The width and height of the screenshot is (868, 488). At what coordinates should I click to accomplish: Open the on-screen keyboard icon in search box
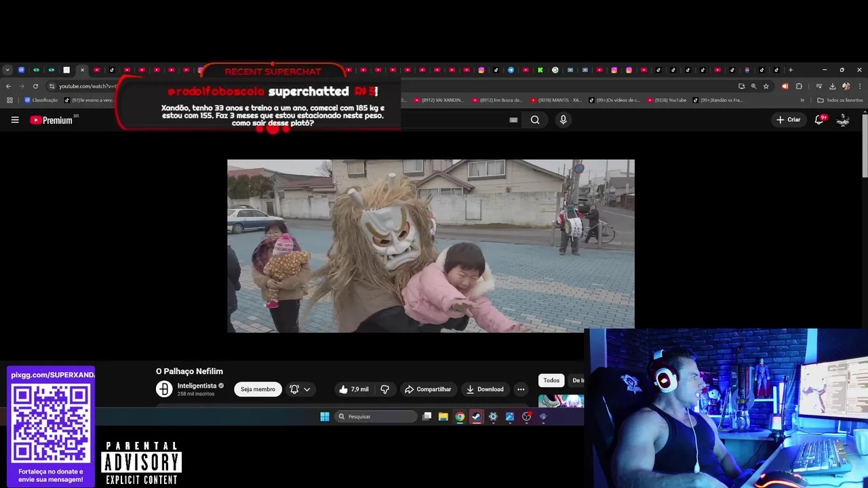pyautogui.click(x=513, y=120)
